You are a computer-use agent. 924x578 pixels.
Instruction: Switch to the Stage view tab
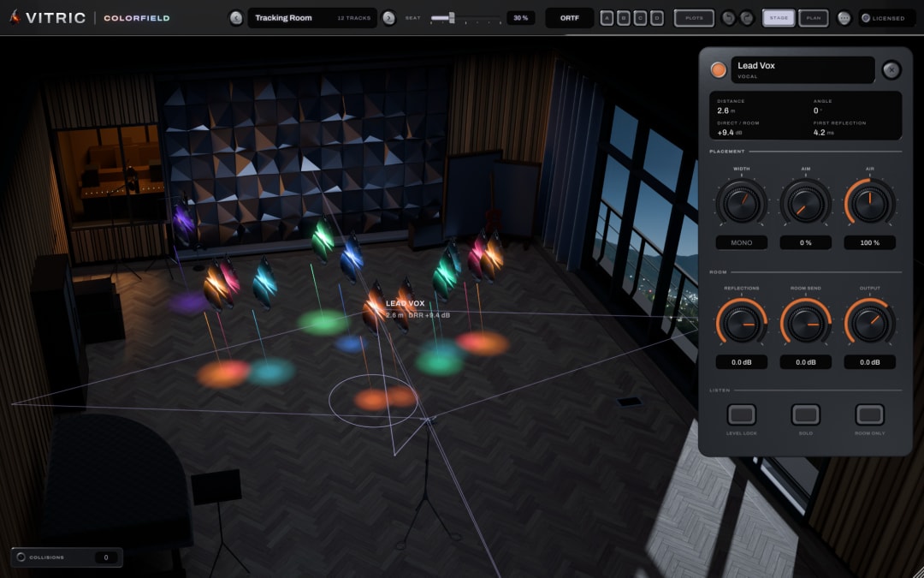click(x=779, y=18)
